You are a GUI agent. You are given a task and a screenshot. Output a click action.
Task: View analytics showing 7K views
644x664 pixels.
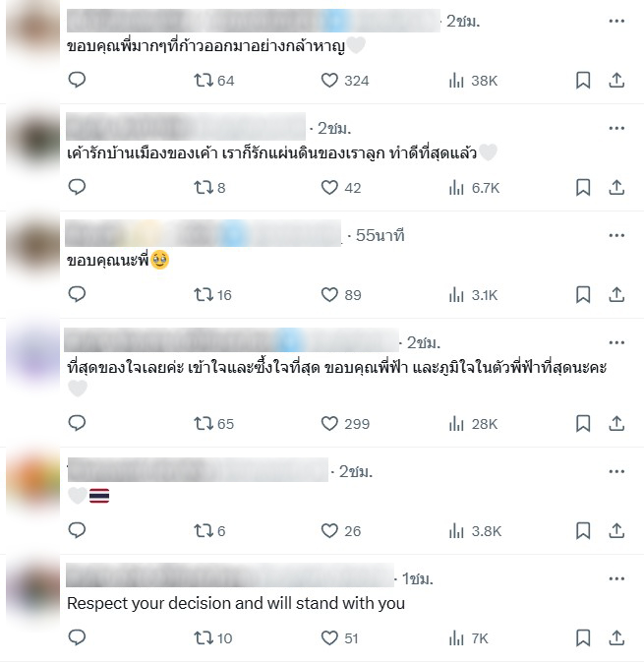468,638
